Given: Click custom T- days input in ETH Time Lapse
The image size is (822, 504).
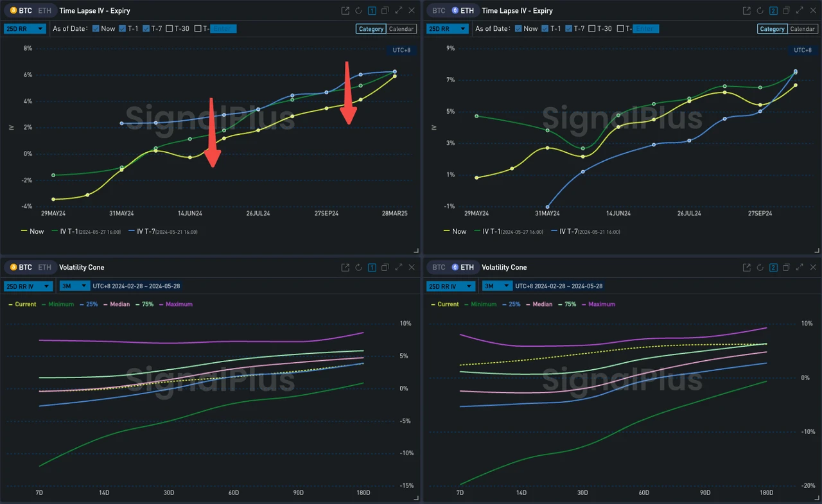Looking at the screenshot, I should coord(646,29).
